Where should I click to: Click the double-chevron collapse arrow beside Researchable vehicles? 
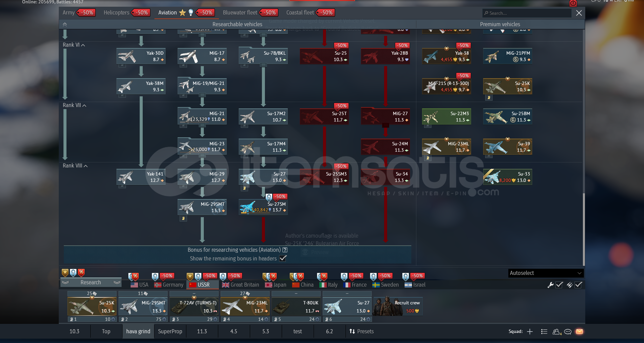65,24
